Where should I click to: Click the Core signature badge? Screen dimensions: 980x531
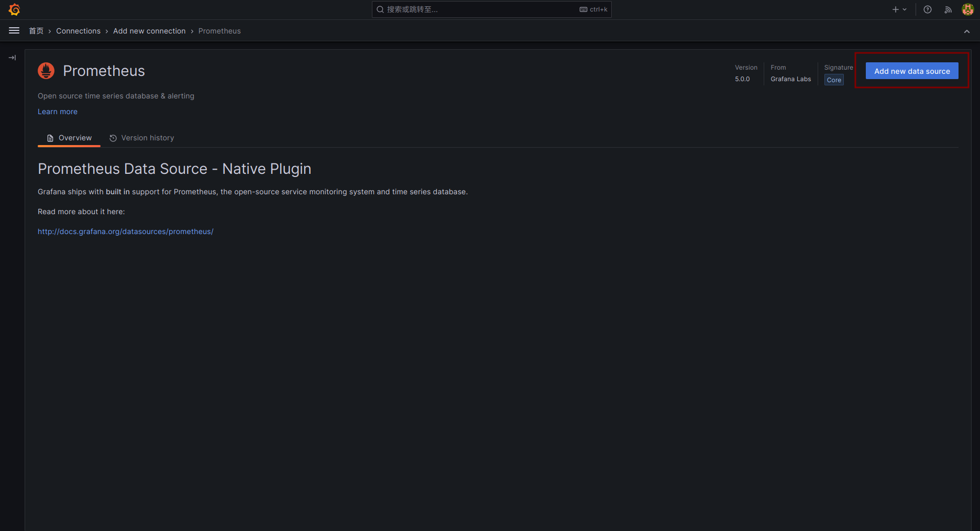[x=834, y=80]
